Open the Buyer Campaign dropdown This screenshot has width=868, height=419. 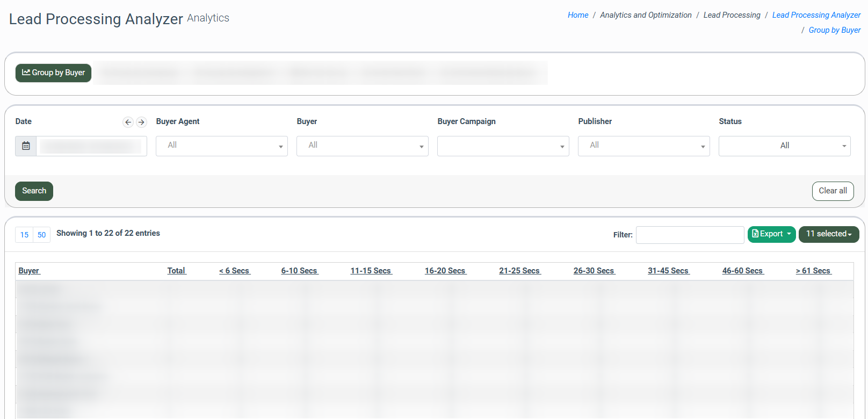coord(503,146)
